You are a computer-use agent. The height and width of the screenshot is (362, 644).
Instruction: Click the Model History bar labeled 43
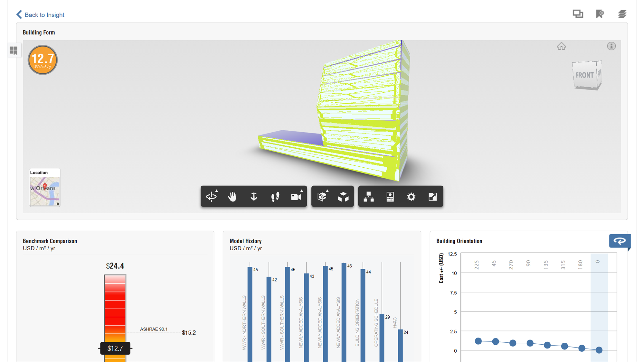306,318
